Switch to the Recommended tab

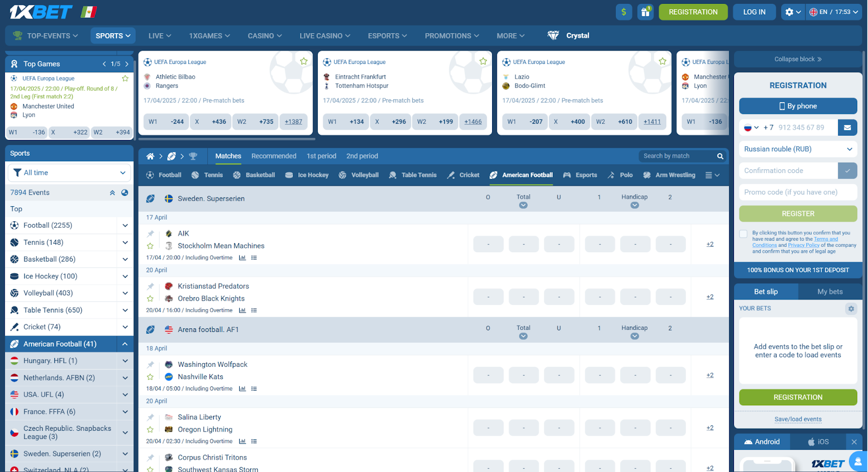click(273, 156)
